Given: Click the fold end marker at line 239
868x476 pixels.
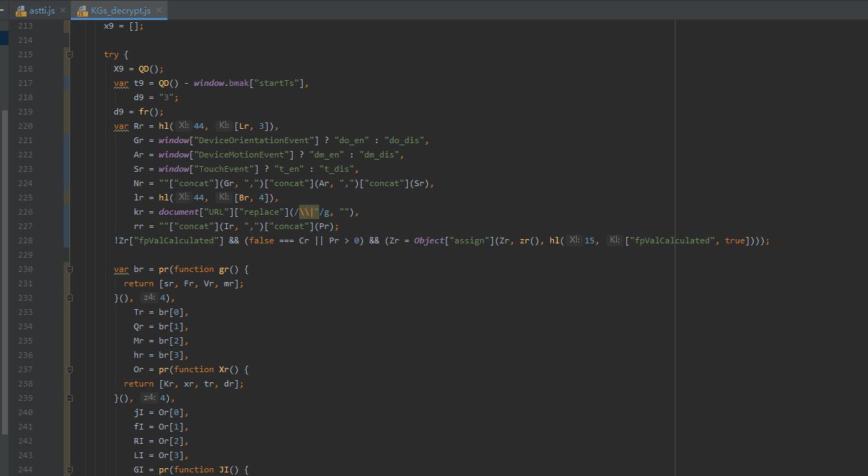Looking at the screenshot, I should coord(69,398).
